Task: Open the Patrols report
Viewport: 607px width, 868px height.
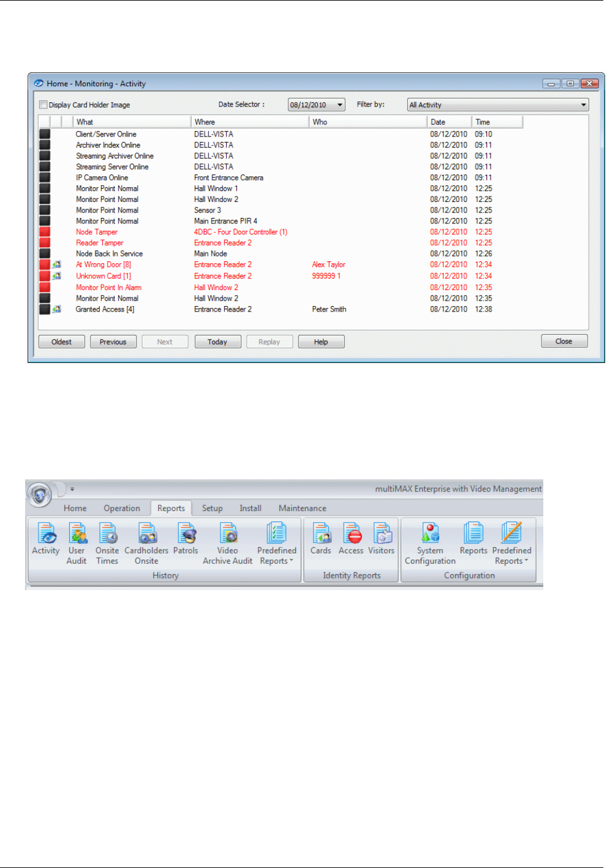Action: tap(186, 539)
